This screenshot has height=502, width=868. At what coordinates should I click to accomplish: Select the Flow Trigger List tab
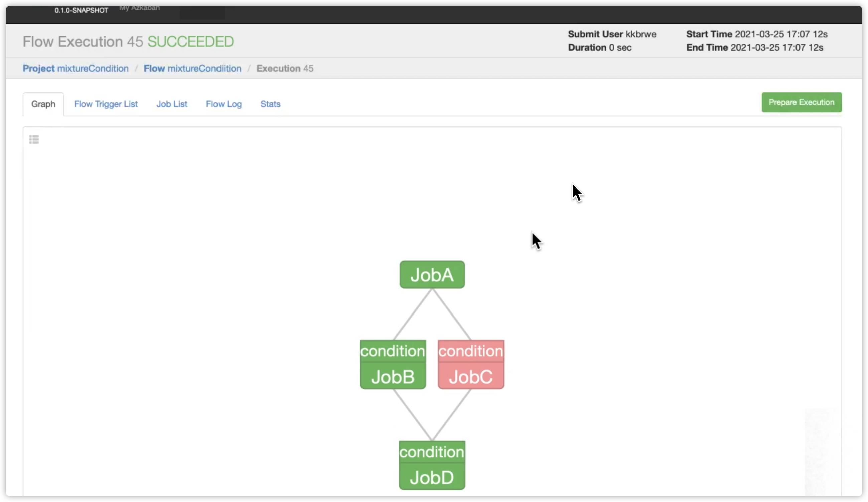point(105,104)
